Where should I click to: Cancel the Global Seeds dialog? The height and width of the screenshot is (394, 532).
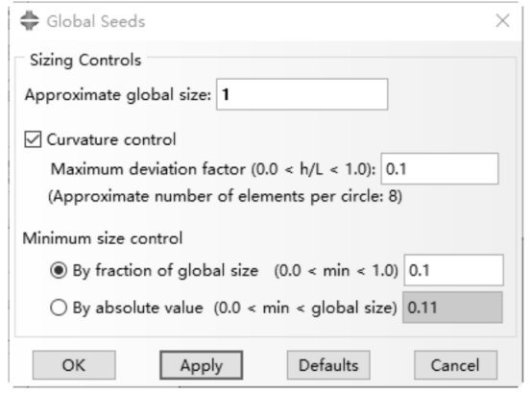[456, 365]
